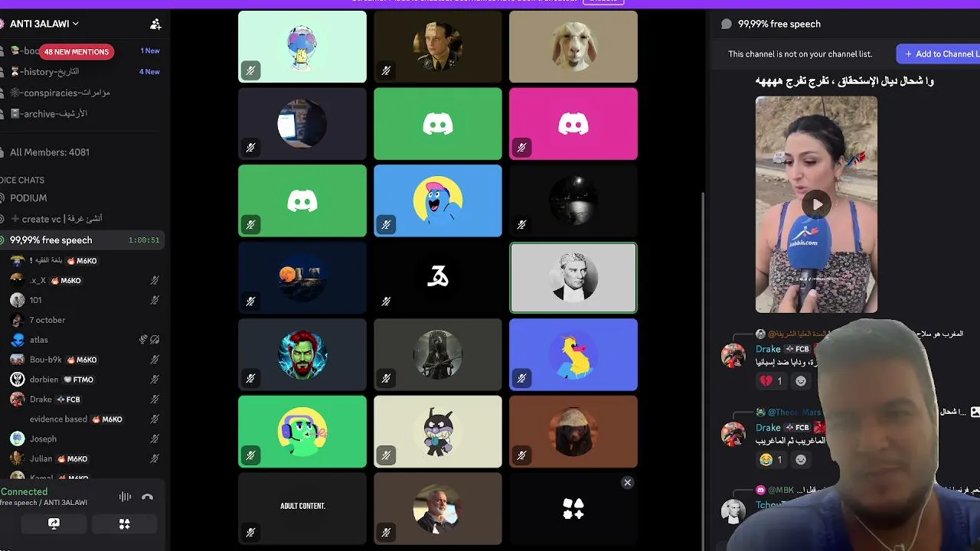Open the activities launcher button in voice panel
The image size is (980, 551).
125,524
